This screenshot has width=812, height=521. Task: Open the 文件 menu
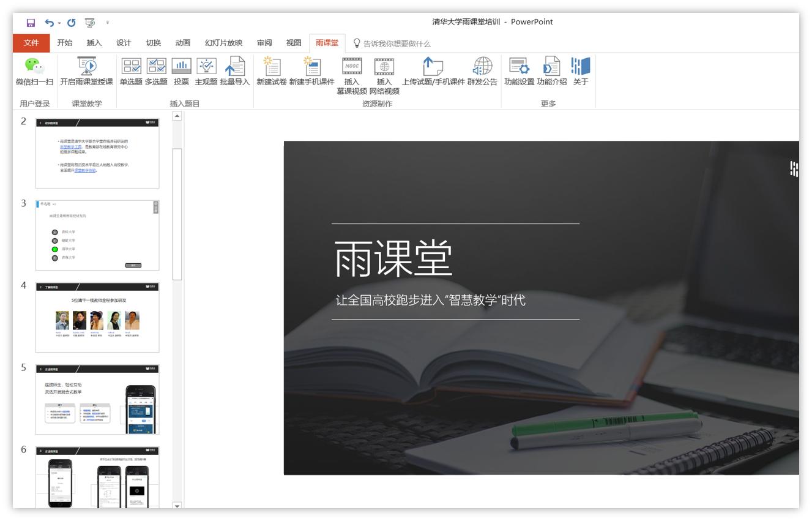[31, 43]
